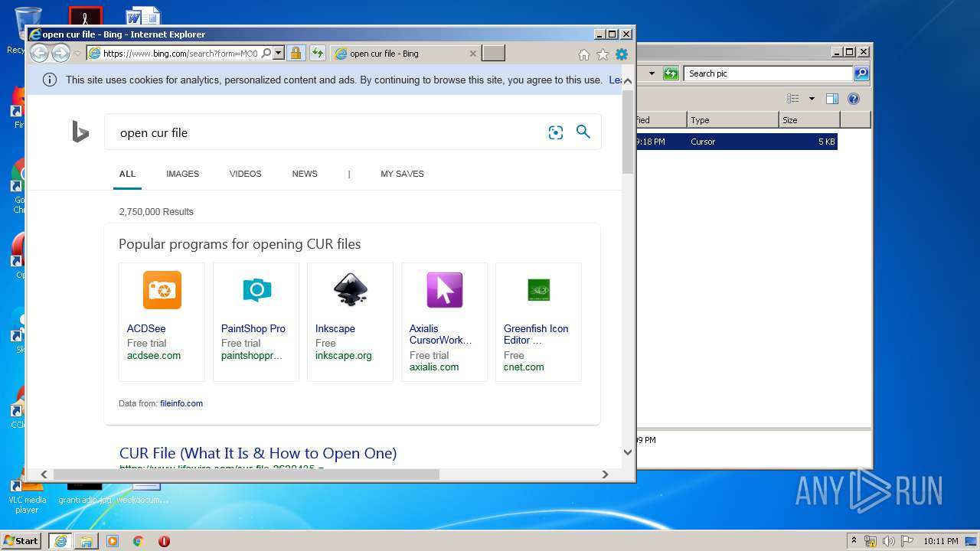
Task: Switch to IMAGES results tab
Action: click(x=182, y=174)
